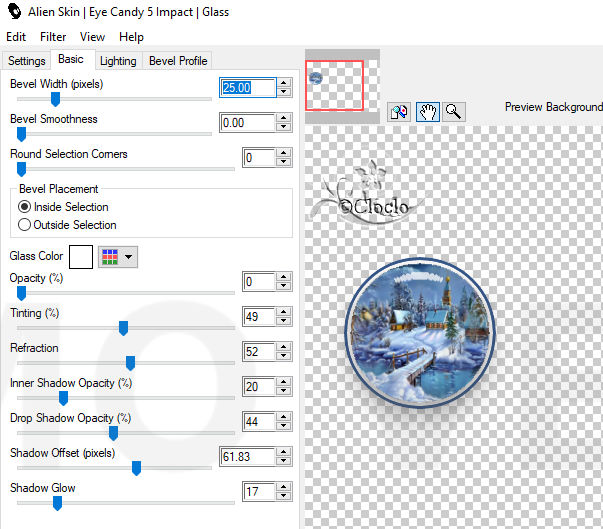Click the Round Selection Corners slider handle

tap(22, 169)
